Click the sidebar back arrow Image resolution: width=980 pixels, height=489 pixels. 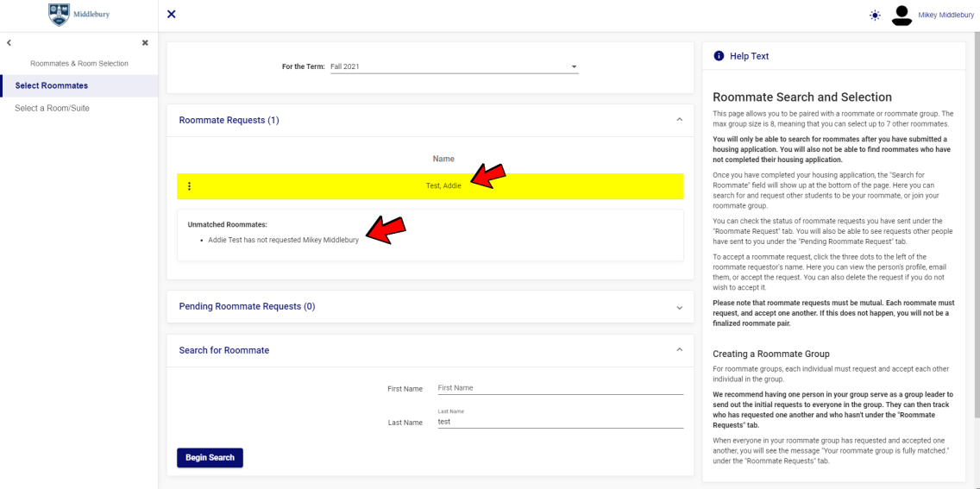click(x=9, y=42)
